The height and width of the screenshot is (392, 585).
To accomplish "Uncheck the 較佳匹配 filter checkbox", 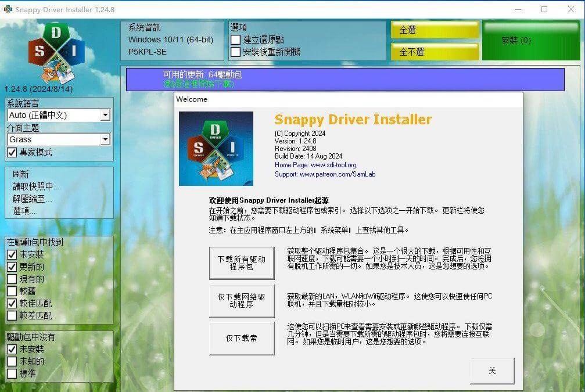I will pyautogui.click(x=12, y=303).
